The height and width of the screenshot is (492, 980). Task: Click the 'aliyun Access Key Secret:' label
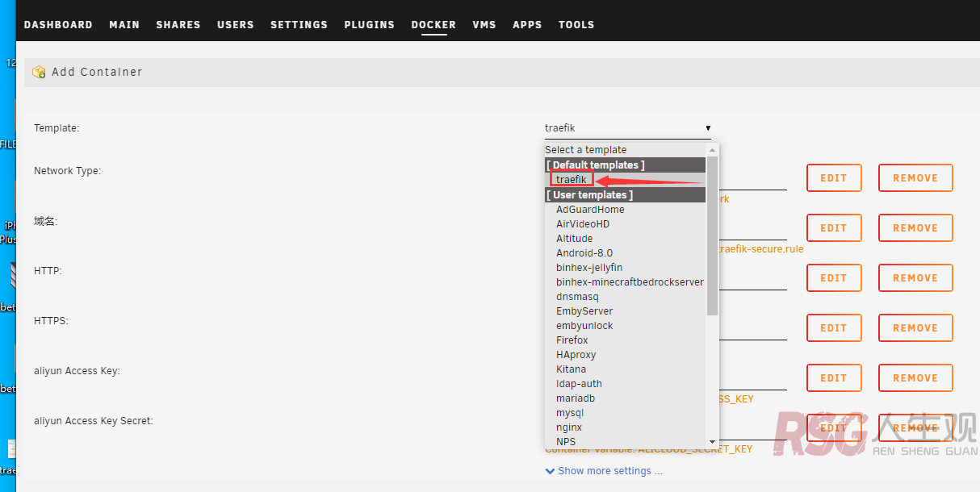tap(94, 421)
